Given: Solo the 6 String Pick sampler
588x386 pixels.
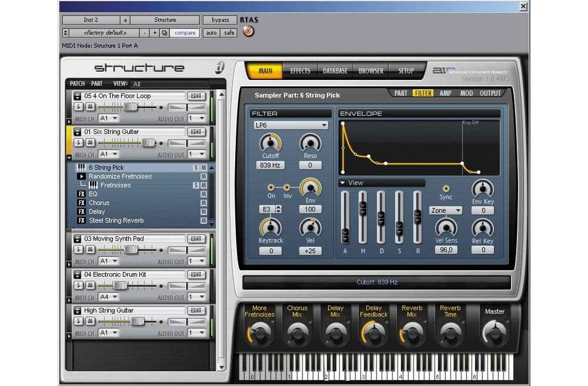Looking at the screenshot, I should coord(196,167).
